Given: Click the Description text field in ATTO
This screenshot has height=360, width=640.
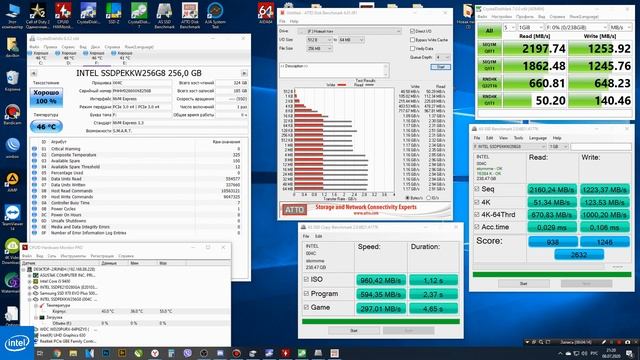Looking at the screenshot, I should 334,70.
